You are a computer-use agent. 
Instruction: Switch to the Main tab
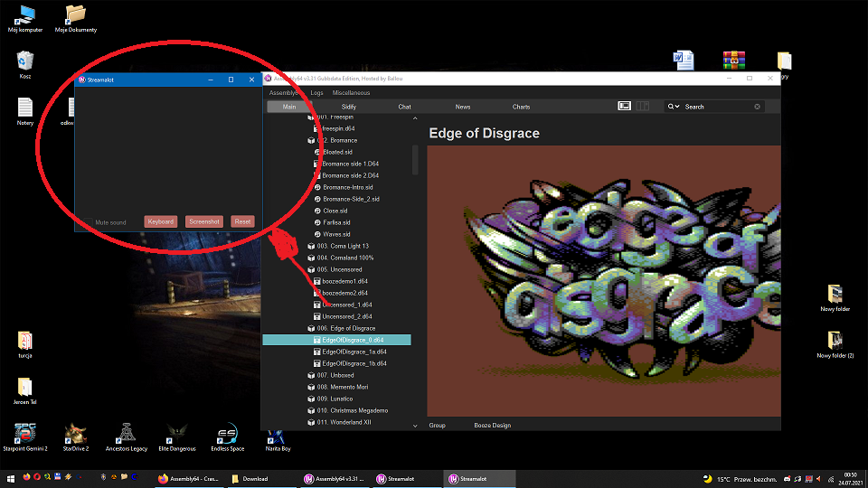coord(289,107)
